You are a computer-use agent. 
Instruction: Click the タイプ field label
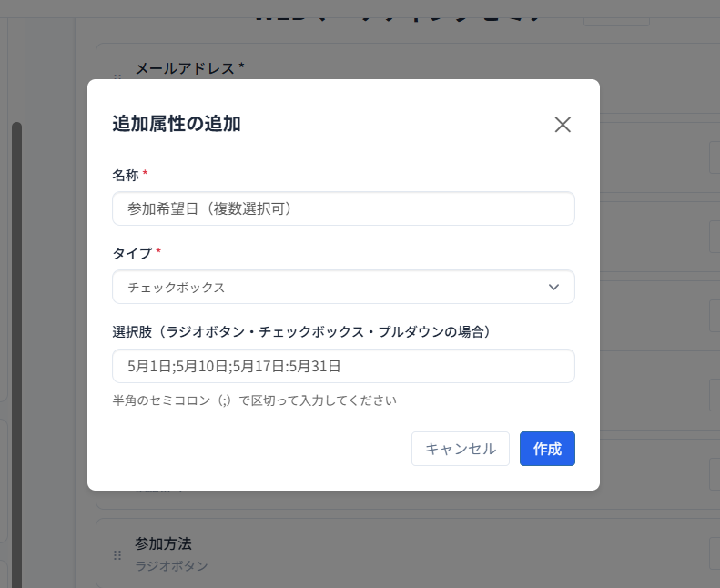131,252
